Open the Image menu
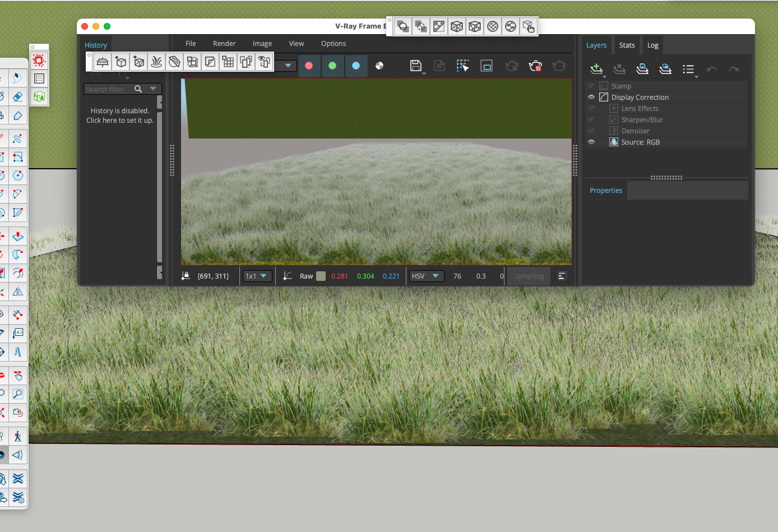Viewport: 778px width, 532px height. coord(262,43)
